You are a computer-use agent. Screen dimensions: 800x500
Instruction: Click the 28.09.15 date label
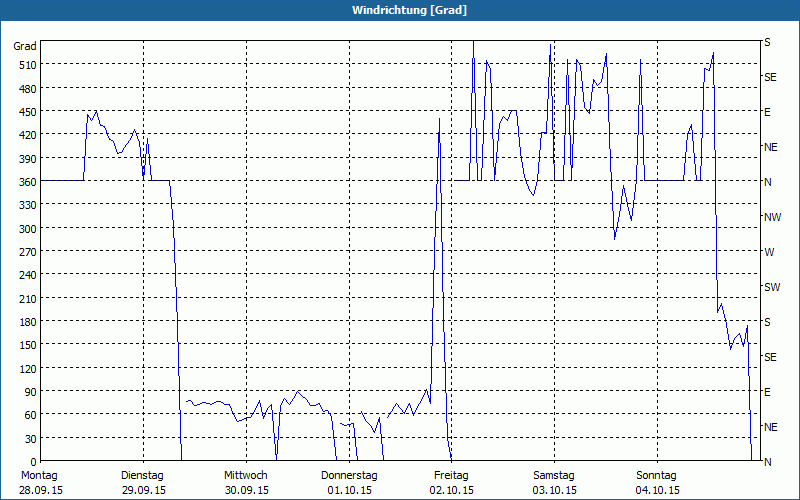(x=42, y=490)
